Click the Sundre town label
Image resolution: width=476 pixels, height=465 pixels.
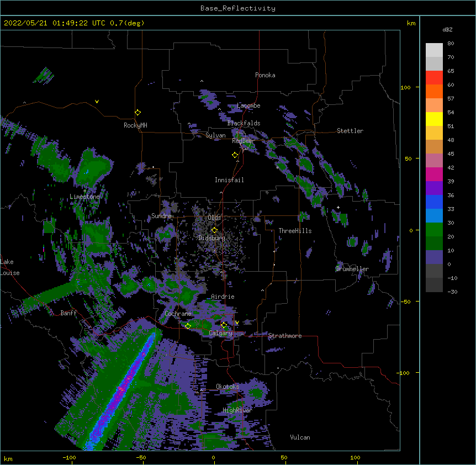click(x=161, y=216)
